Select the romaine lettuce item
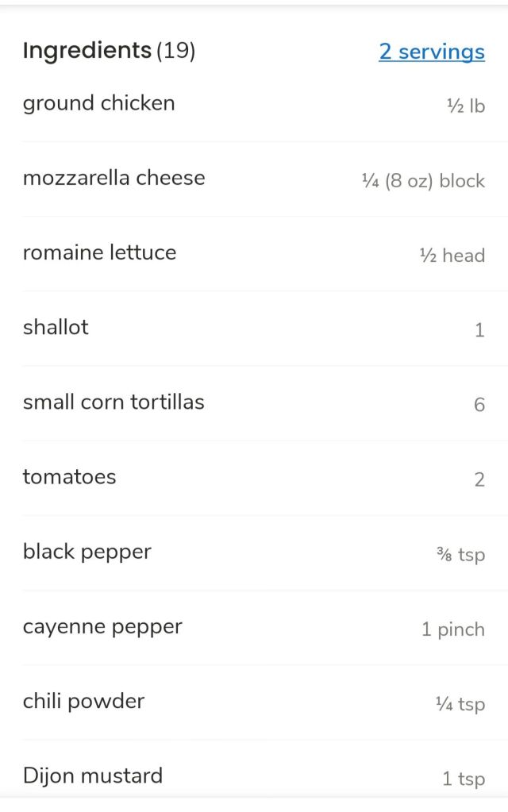This screenshot has width=508, height=812. (x=100, y=252)
